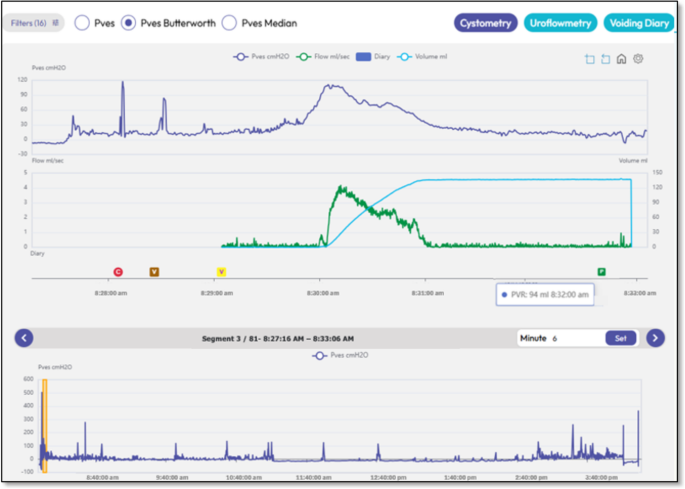Toggle the Volume ml legend series
Screen dimensions: 685x489
click(422, 57)
